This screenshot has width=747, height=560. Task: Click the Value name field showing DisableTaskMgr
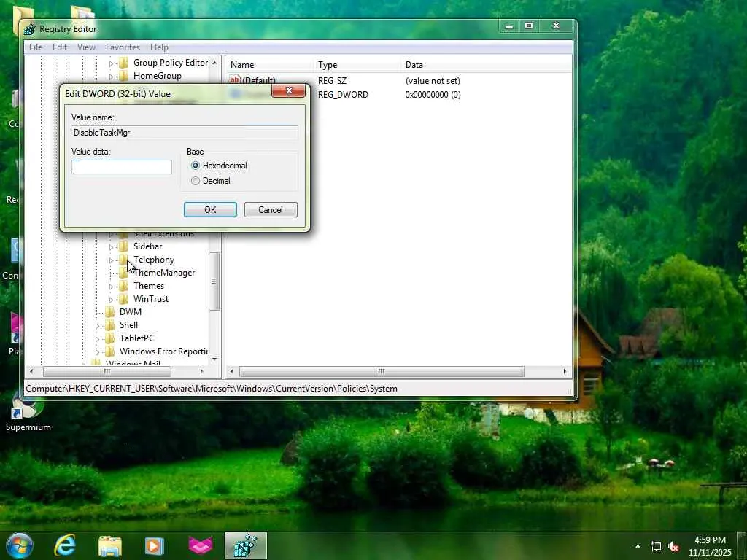[185, 133]
